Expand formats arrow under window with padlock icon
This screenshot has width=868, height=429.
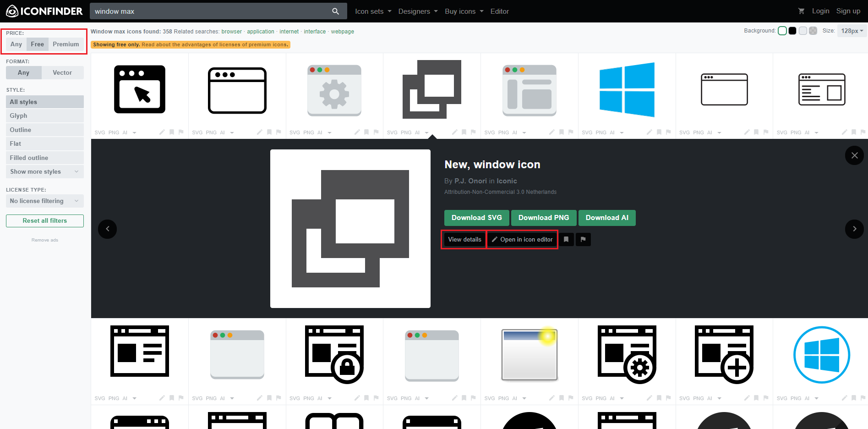[x=329, y=398]
